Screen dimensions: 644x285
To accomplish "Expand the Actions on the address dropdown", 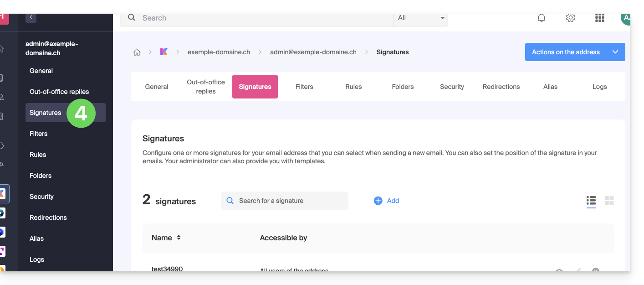I will coord(615,52).
